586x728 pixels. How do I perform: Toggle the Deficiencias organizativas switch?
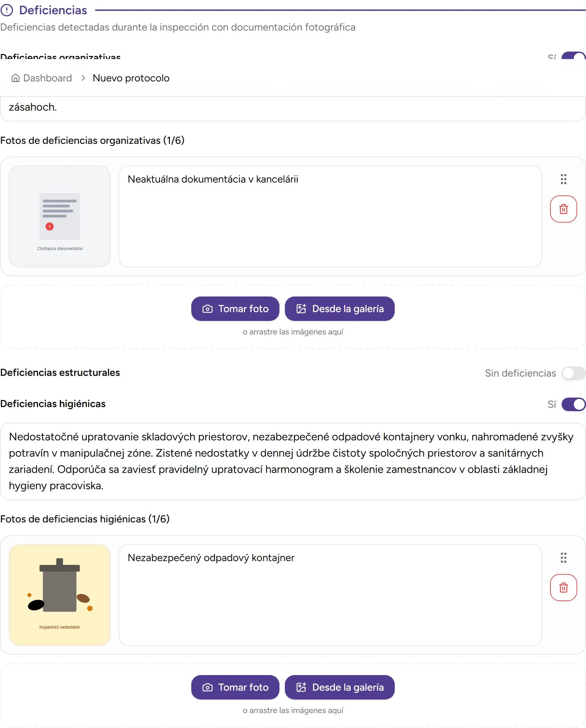coord(573,56)
